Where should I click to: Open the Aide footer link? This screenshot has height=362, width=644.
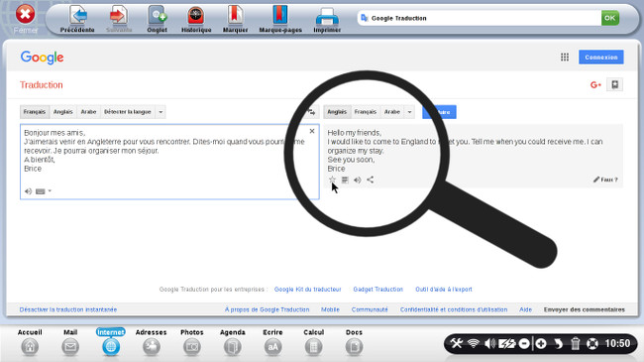tap(525, 309)
